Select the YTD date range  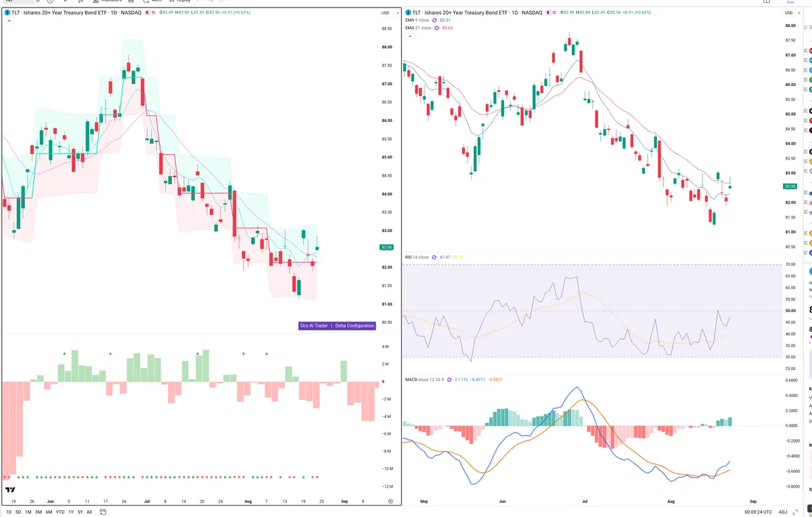click(60, 512)
